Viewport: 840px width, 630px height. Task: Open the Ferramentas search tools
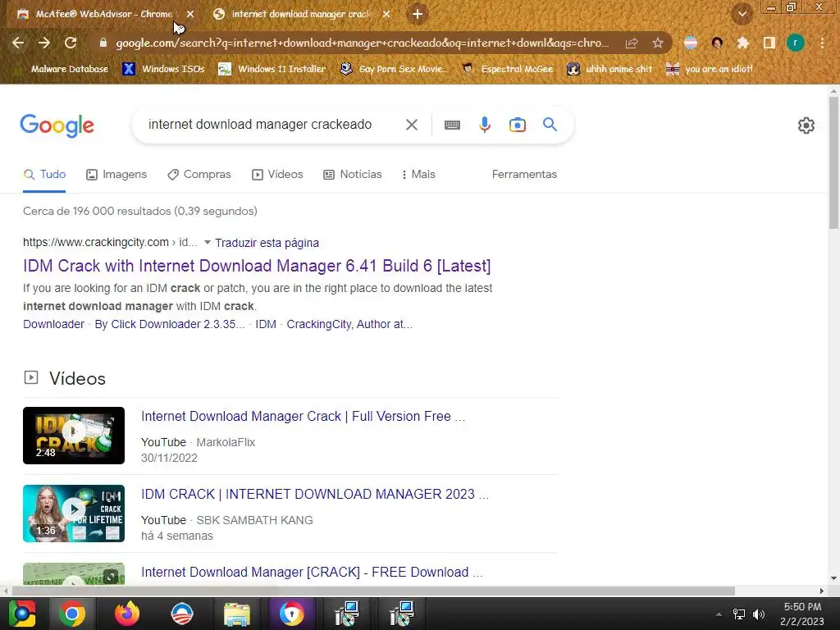pyautogui.click(x=524, y=175)
